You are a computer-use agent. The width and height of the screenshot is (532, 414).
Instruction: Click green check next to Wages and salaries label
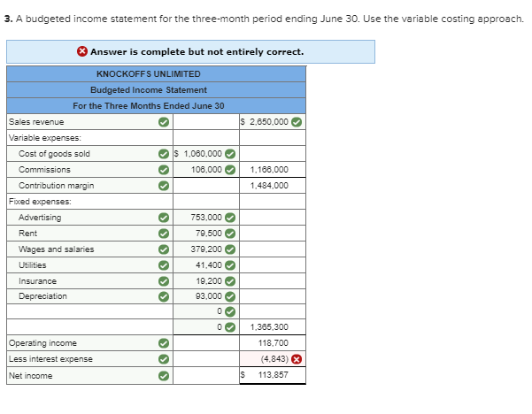coord(164,249)
